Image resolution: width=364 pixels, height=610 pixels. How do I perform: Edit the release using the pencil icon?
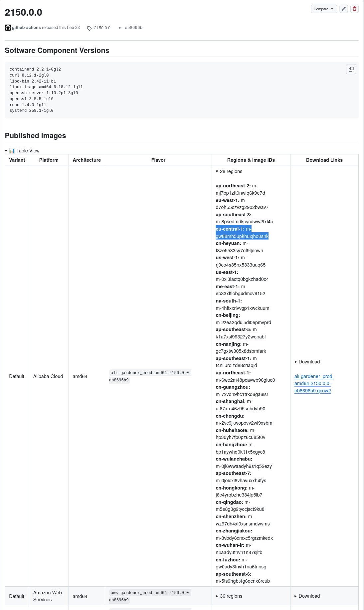coord(344,9)
